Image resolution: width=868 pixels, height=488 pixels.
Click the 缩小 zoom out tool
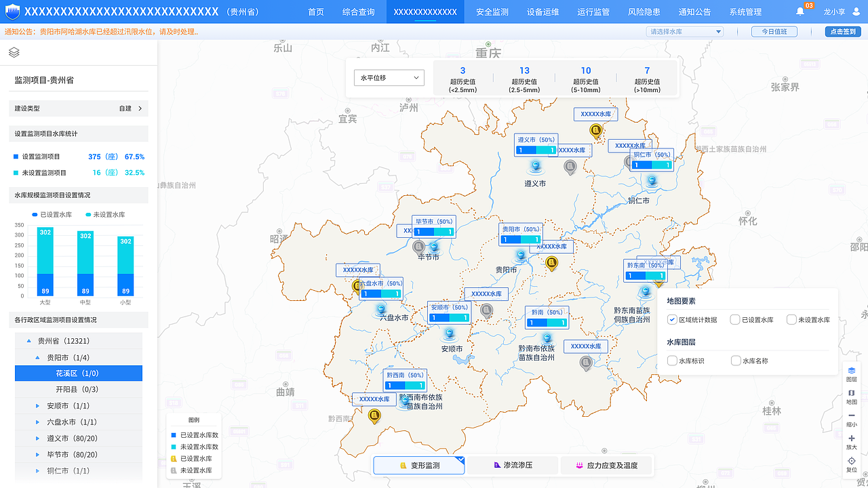point(851,420)
